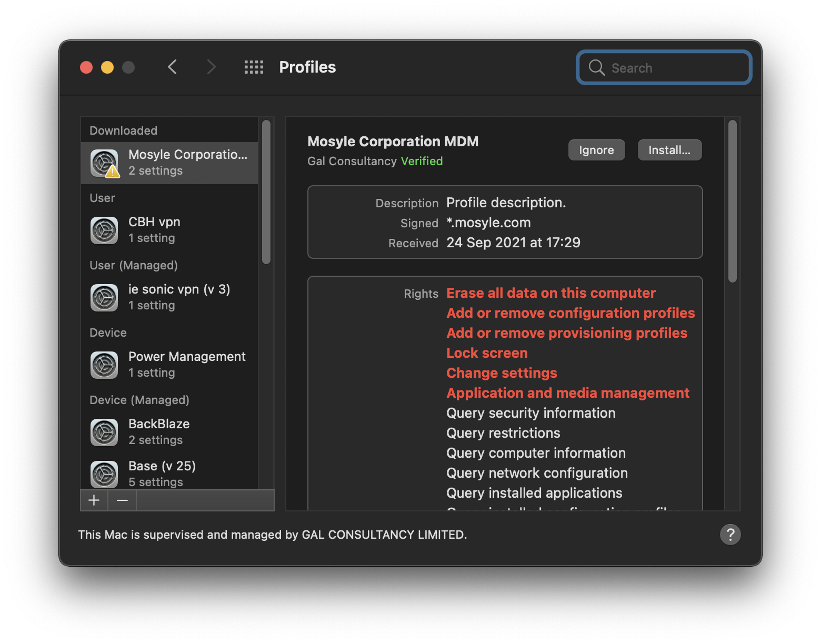Select the Power Management profile
This screenshot has width=821, height=644.
(x=169, y=365)
